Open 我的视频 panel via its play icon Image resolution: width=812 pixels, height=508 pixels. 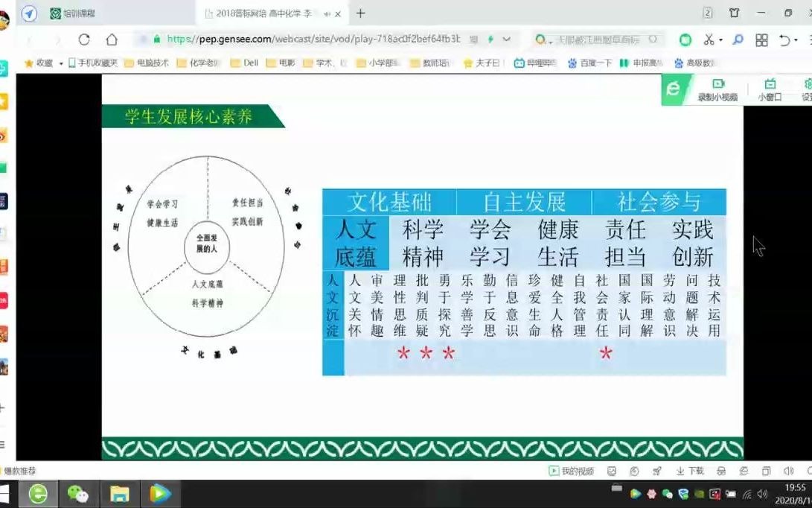(554, 471)
